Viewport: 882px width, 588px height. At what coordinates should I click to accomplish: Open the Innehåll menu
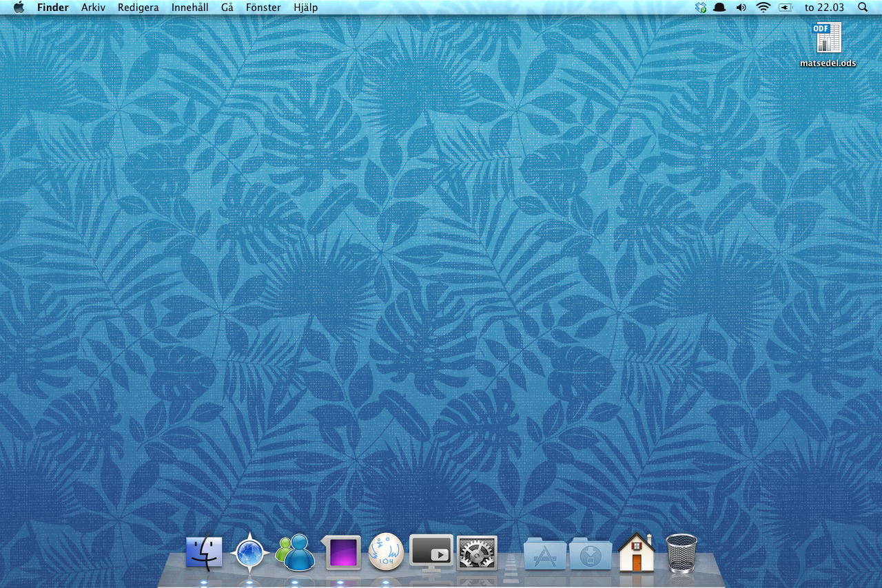(190, 8)
